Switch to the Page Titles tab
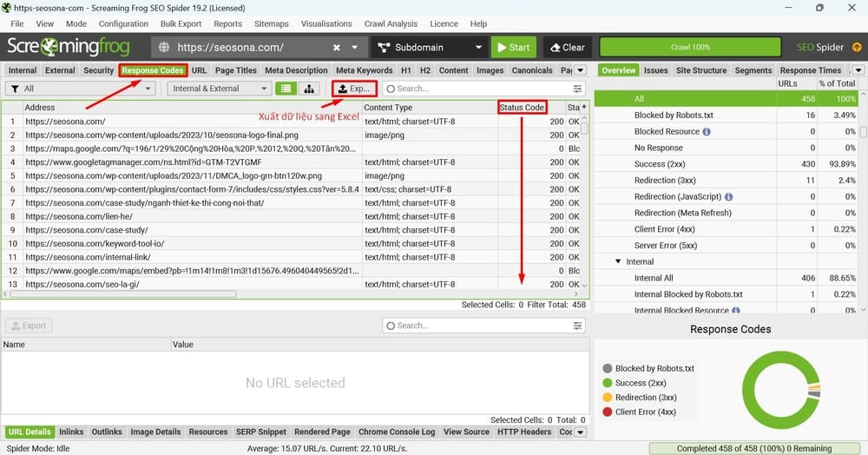The height and width of the screenshot is (455, 868). point(235,70)
